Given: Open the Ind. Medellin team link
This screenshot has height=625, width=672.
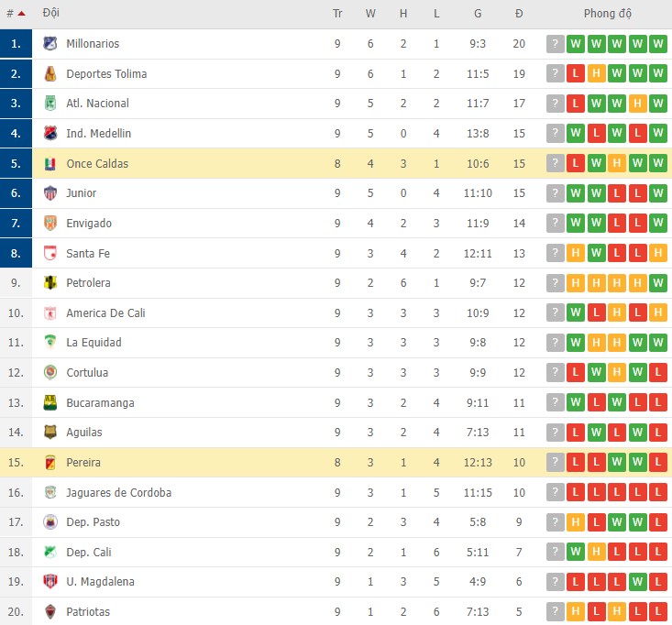Looking at the screenshot, I should 98,134.
